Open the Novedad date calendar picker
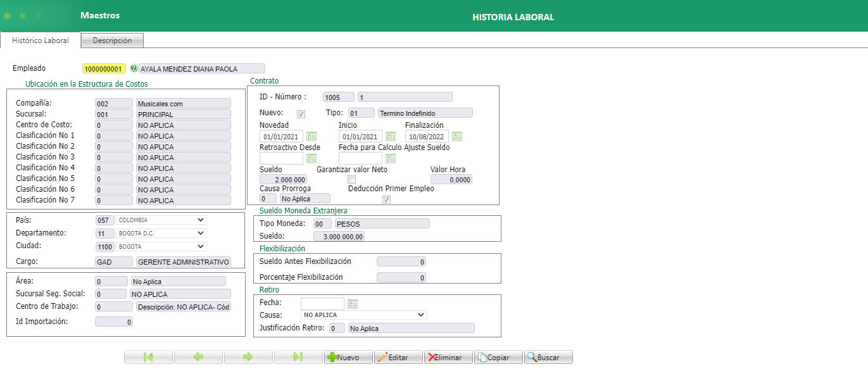The image size is (868, 376). (311, 137)
